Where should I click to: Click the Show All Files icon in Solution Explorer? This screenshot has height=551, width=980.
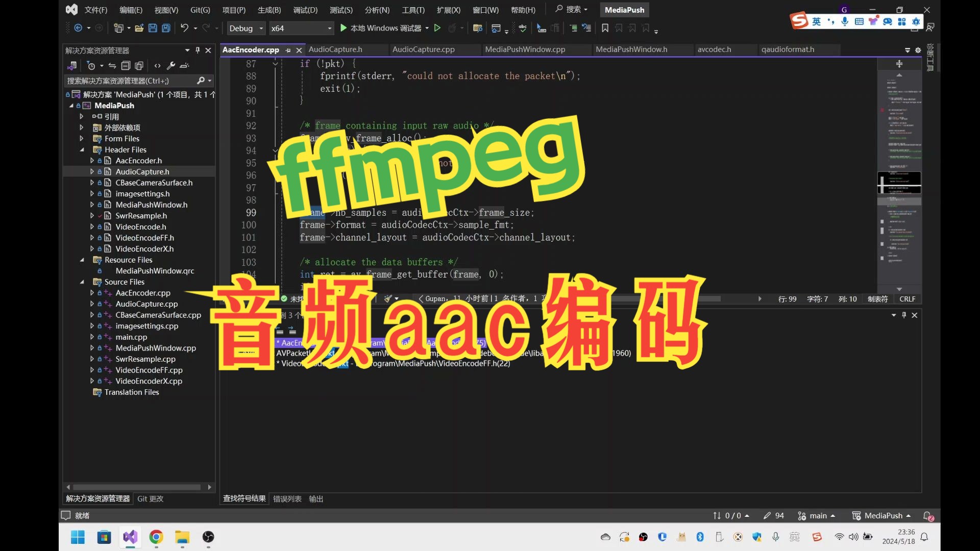click(x=139, y=65)
